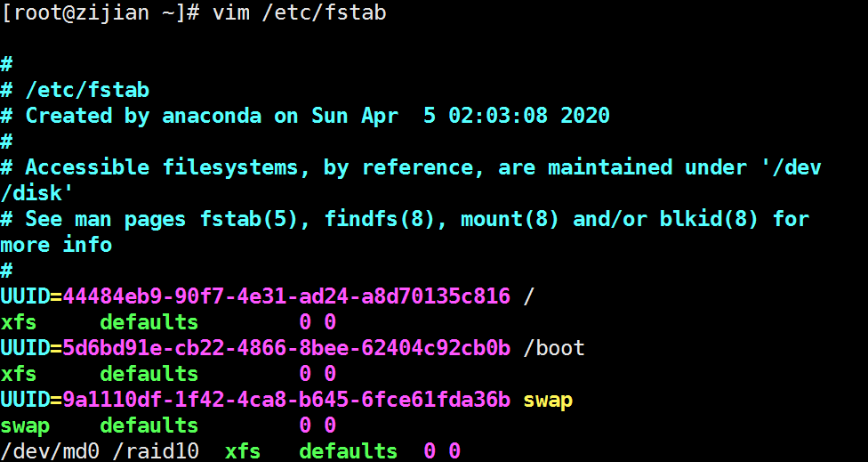
Task: Click '/dev/md0' in the last line
Action: coord(50,451)
